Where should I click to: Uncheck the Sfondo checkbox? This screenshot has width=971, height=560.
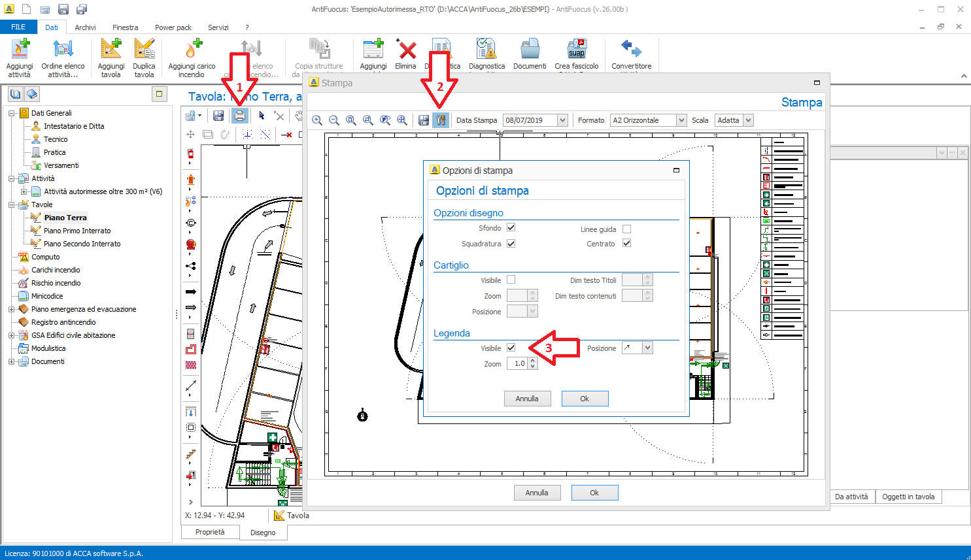point(511,227)
